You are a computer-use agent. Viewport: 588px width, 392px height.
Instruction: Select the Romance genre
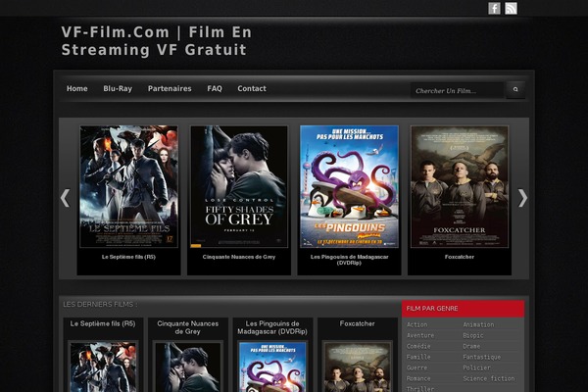tap(418, 378)
